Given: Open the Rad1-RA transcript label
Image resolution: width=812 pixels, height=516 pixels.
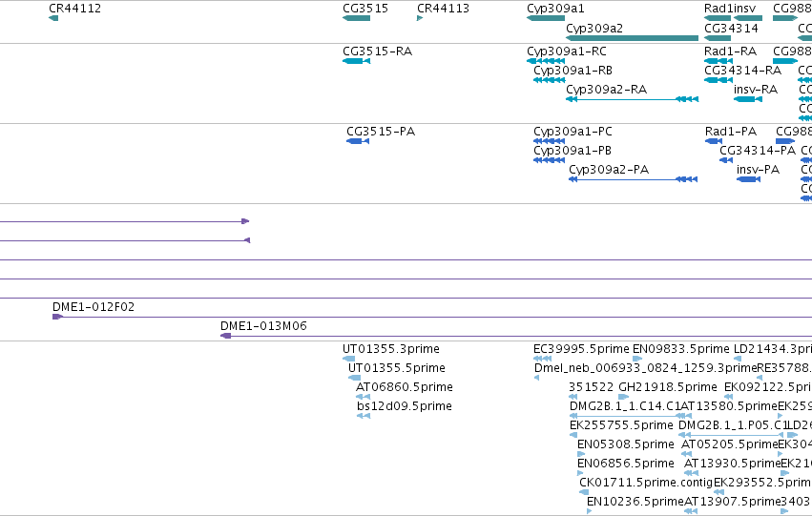Looking at the screenshot, I should point(730,52).
